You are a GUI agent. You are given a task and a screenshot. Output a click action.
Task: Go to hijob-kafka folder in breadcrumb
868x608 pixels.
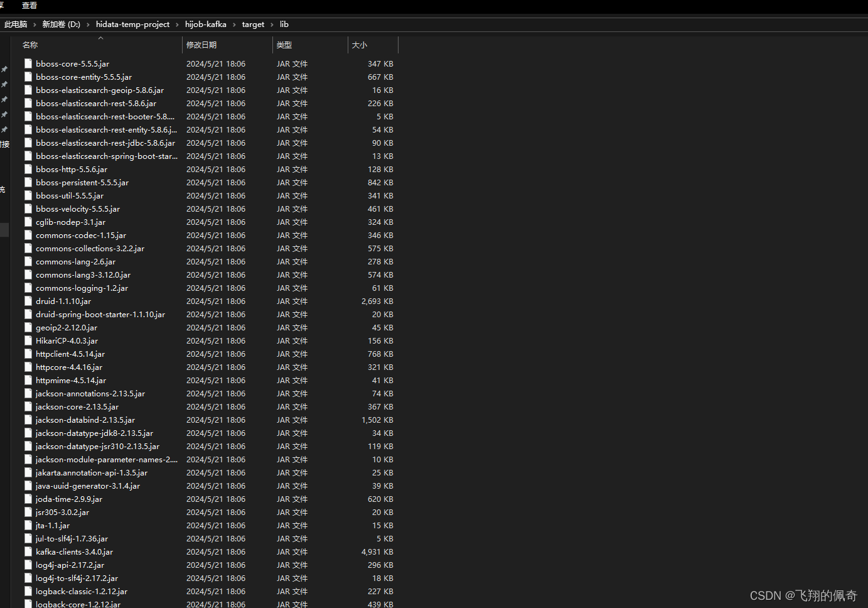pyautogui.click(x=206, y=24)
